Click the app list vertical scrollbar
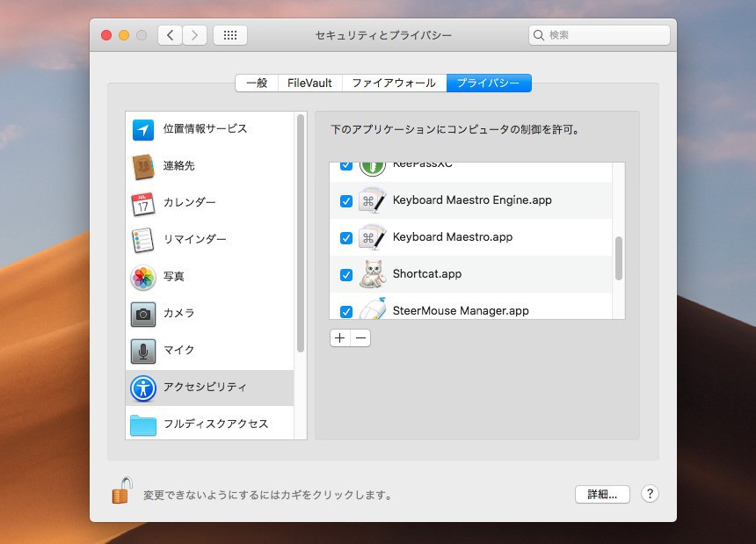 [x=619, y=258]
